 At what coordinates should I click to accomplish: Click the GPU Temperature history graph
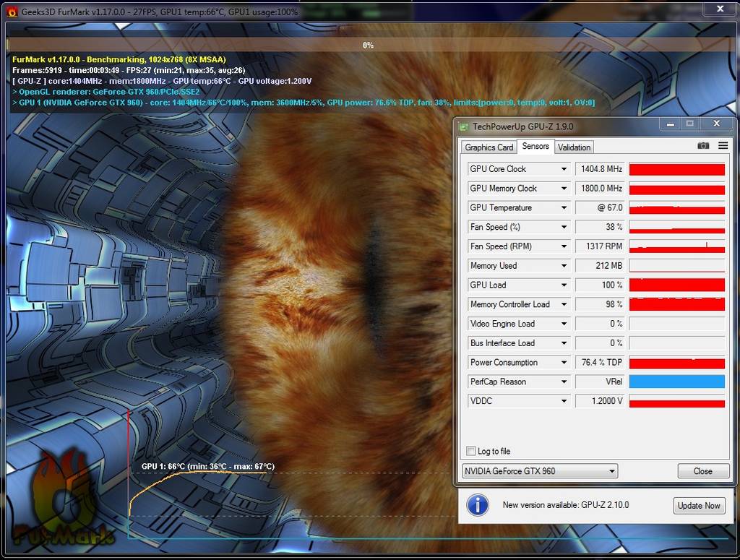coord(676,207)
